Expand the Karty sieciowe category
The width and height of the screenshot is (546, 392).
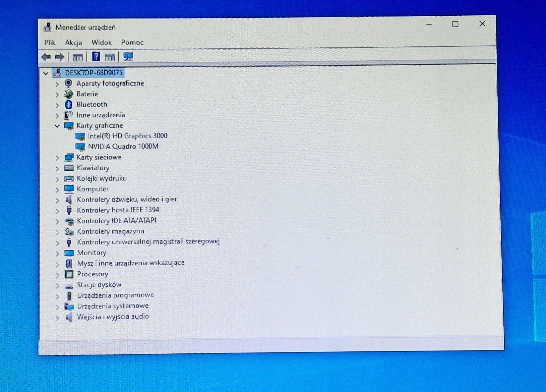click(x=57, y=158)
